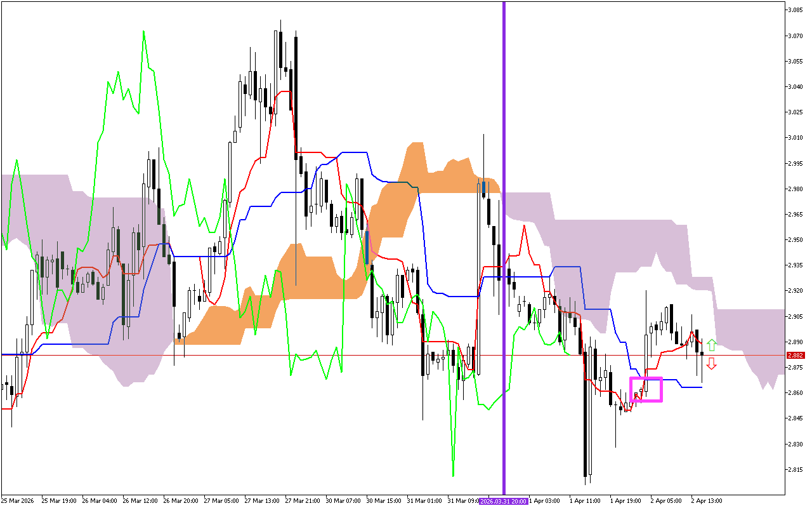Click the green line's highest peak
The height and width of the screenshot is (508, 812).
click(143, 31)
